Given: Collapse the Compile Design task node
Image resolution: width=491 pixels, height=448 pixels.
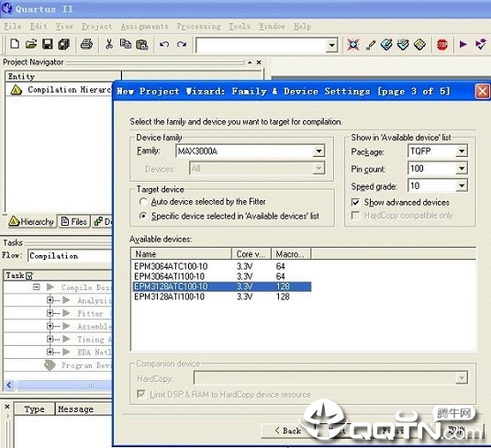Looking at the screenshot, I should coord(37,287).
